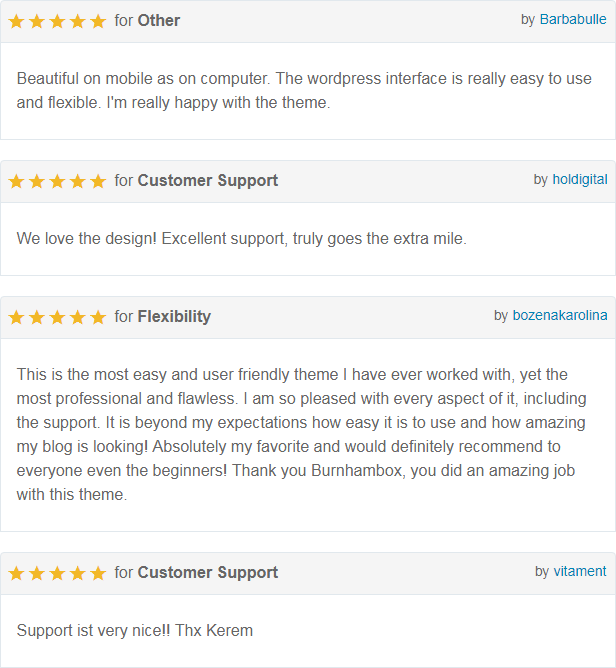
Task: Click the 'We love the design' review text
Action: coord(242,239)
